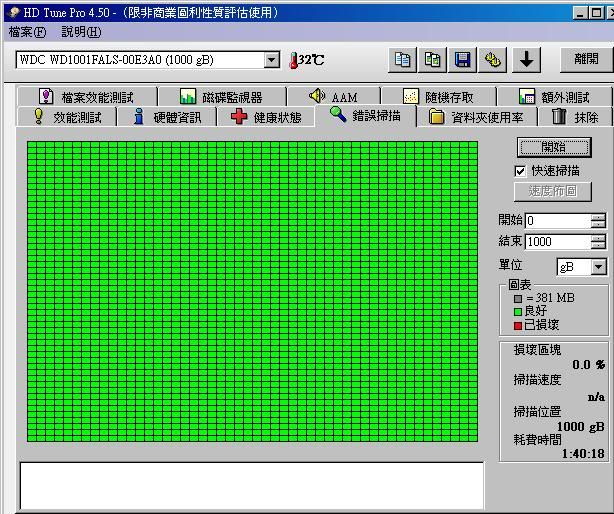Open the 說明(H) menu
The height and width of the screenshot is (514, 614).
81,32
